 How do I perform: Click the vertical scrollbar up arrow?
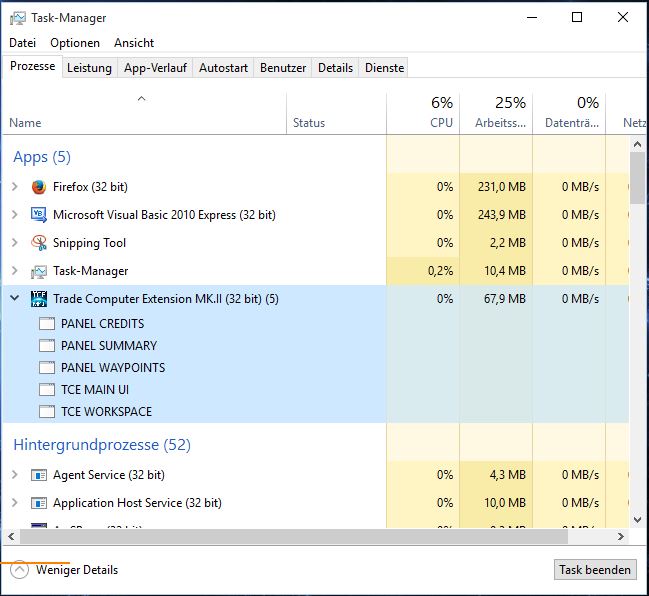tap(637, 144)
